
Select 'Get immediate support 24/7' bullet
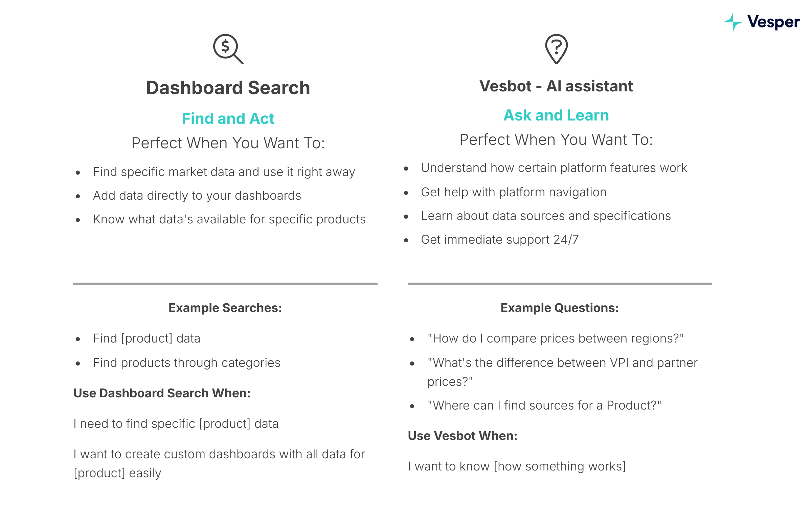500,240
